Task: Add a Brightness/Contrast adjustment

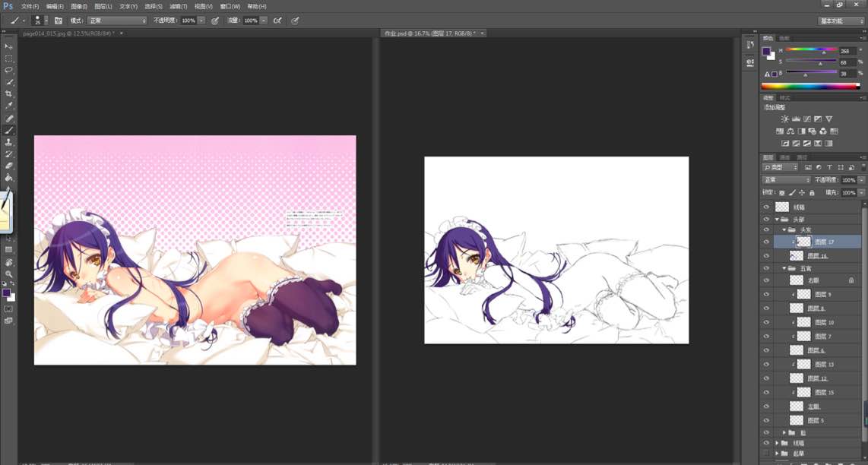Action: (785, 119)
